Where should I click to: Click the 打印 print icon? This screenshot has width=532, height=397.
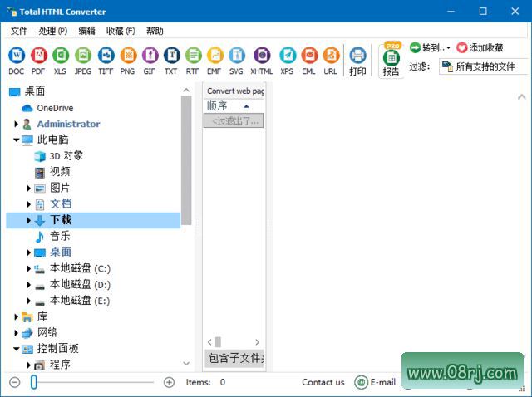(357, 61)
